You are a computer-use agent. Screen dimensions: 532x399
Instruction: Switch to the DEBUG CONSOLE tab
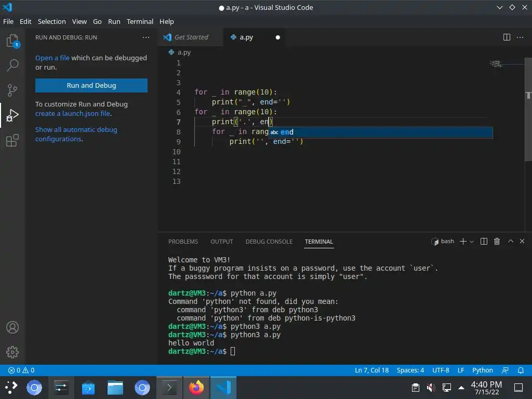click(269, 242)
